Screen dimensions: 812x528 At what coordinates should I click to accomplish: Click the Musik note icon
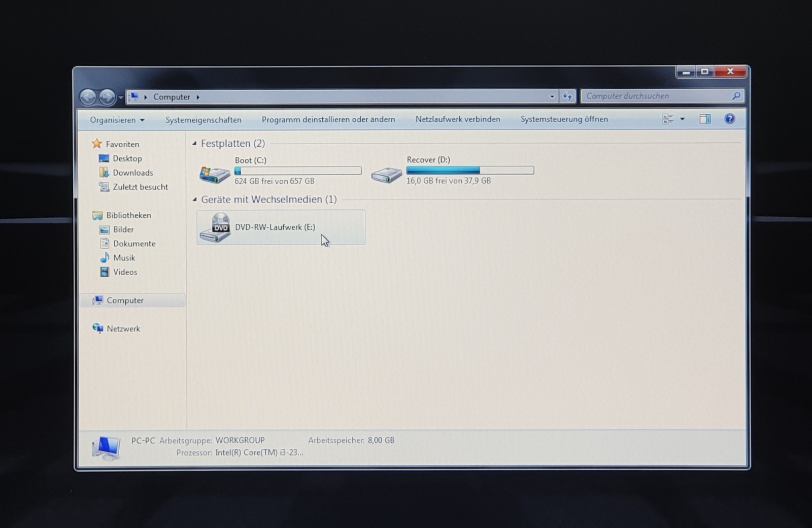tap(105, 257)
